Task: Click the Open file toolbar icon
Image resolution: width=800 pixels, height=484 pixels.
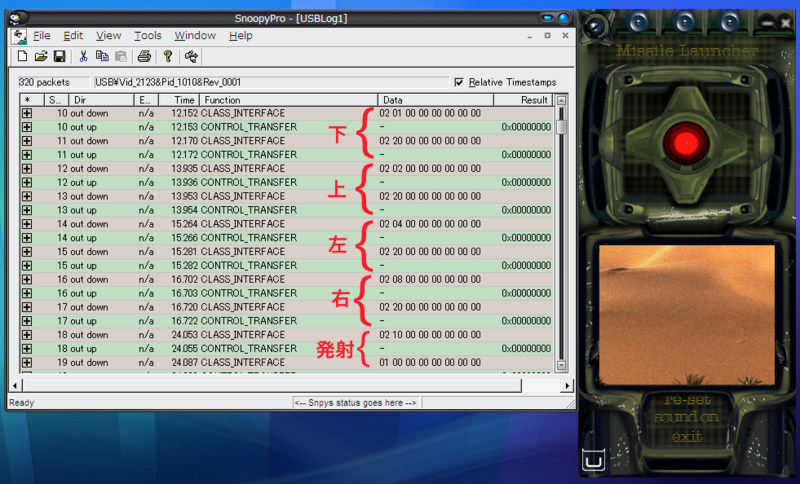Action: click(x=41, y=56)
